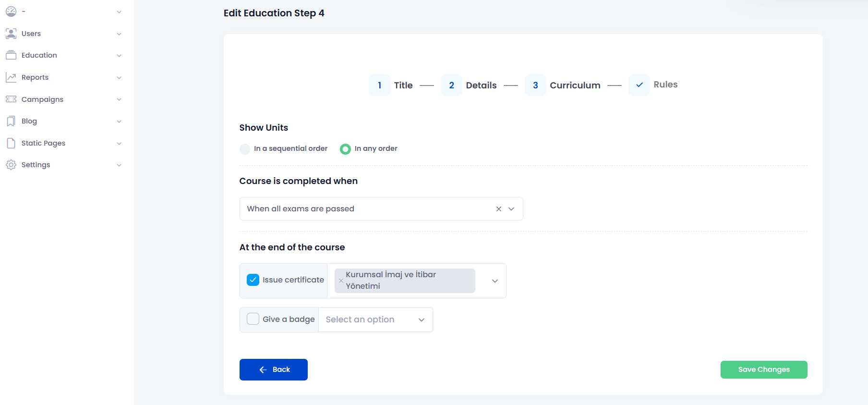Uncheck the Issue certificate checkbox
This screenshot has height=405, width=868.
coord(253,280)
